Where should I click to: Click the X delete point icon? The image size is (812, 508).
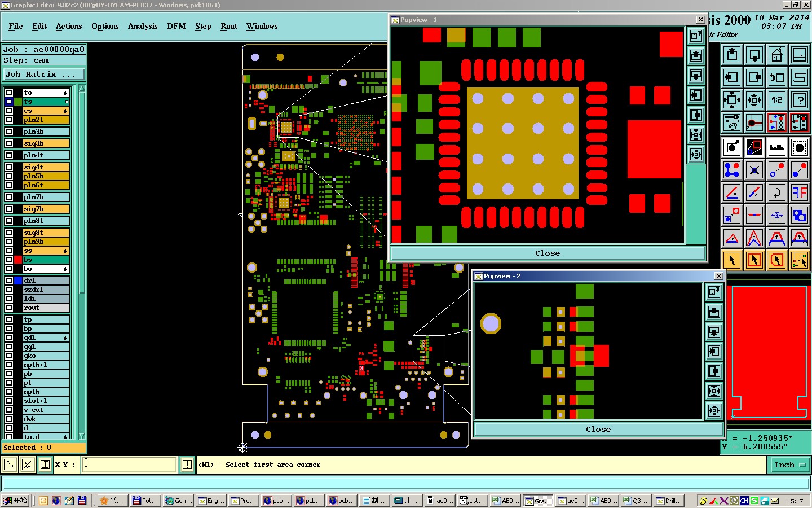coord(754,169)
